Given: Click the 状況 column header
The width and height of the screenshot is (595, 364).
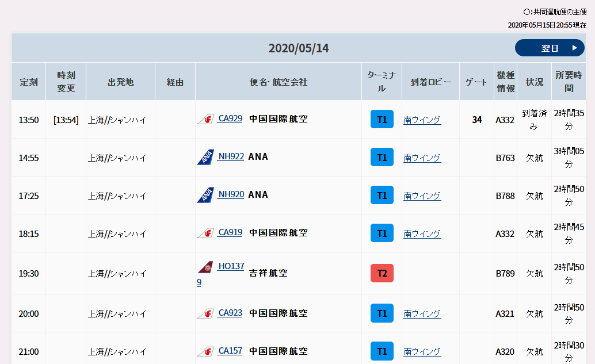Looking at the screenshot, I should (534, 82).
